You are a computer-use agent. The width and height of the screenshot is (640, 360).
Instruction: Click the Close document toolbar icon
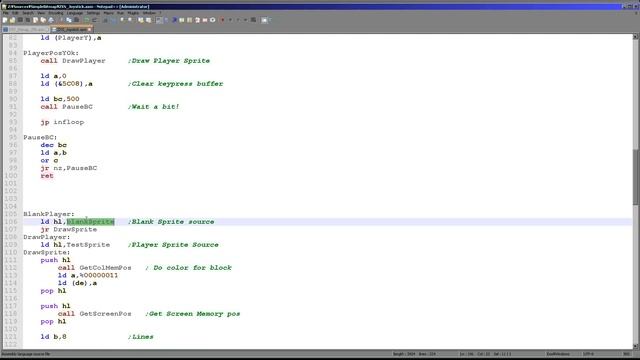tap(35, 20)
